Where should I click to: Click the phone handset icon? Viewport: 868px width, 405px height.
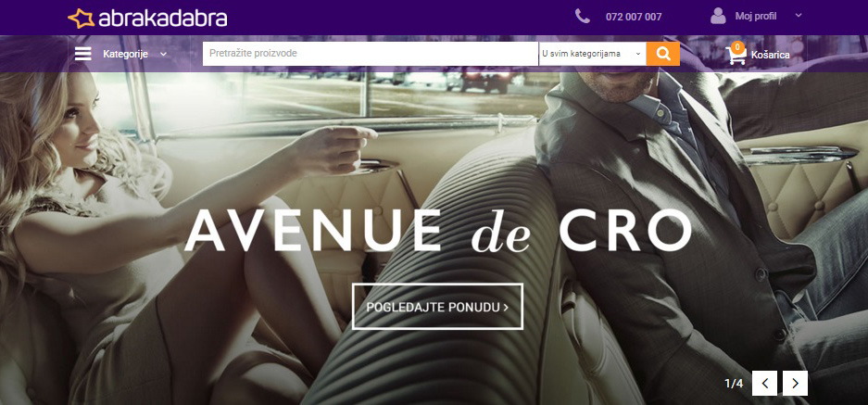point(583,16)
